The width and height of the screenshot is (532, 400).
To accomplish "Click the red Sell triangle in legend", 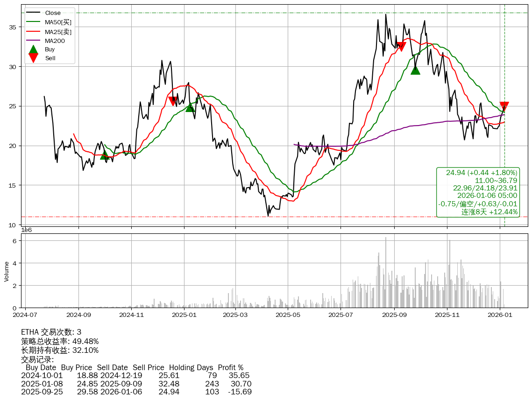I will (33, 58).
